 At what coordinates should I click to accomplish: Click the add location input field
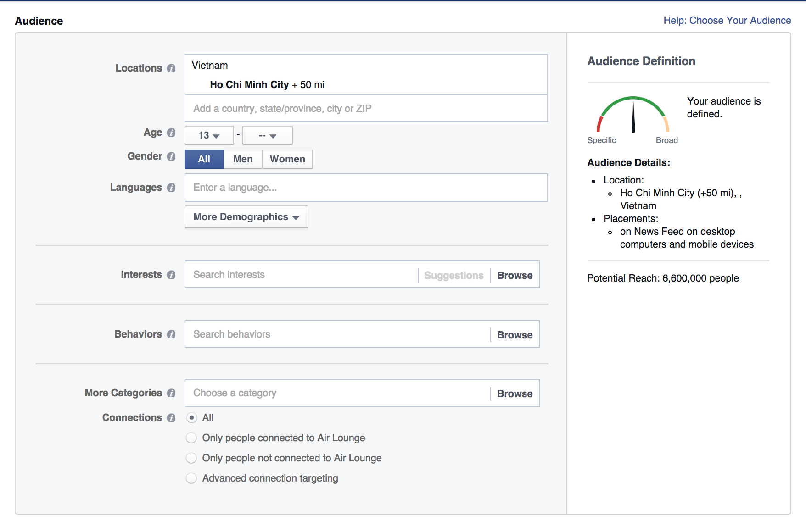point(366,109)
